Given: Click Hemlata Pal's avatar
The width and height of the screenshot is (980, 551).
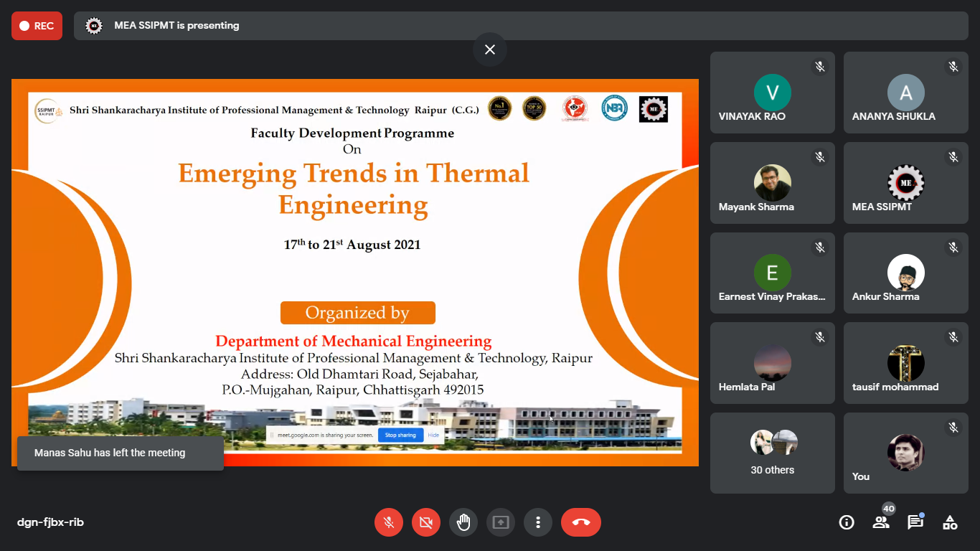Looking at the screenshot, I should (773, 363).
